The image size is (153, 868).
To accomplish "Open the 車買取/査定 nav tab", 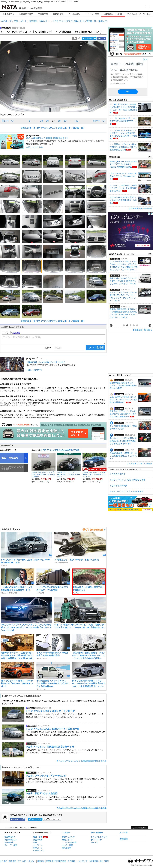I will pos(58,14).
